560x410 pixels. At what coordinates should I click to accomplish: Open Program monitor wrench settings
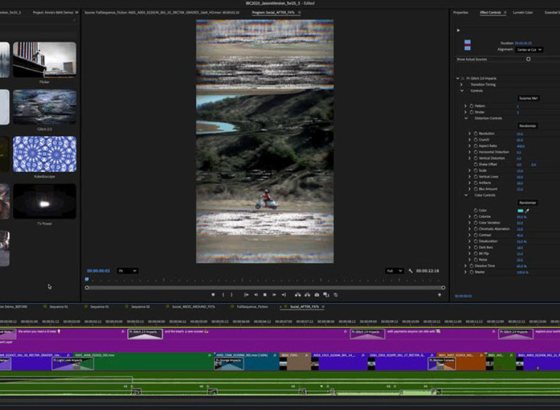tap(411, 271)
